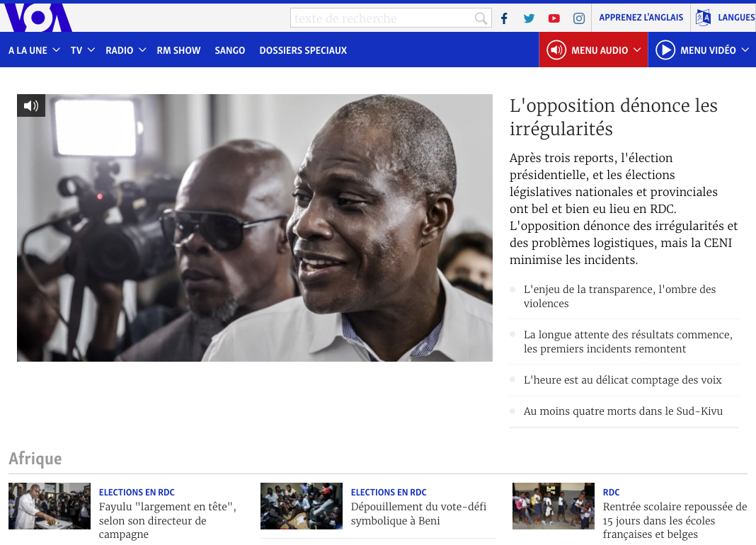756x545 pixels.
Task: Open the Facebook page icon
Action: [504, 18]
